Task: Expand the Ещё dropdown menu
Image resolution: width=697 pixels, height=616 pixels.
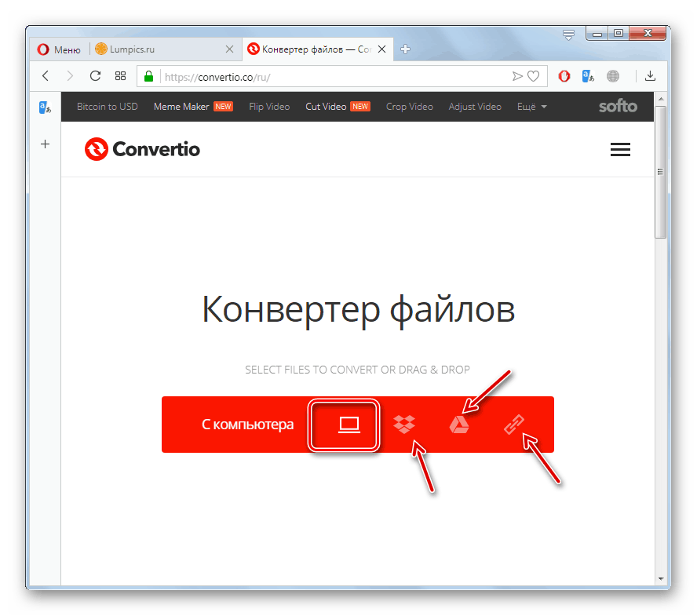Action: (531, 107)
